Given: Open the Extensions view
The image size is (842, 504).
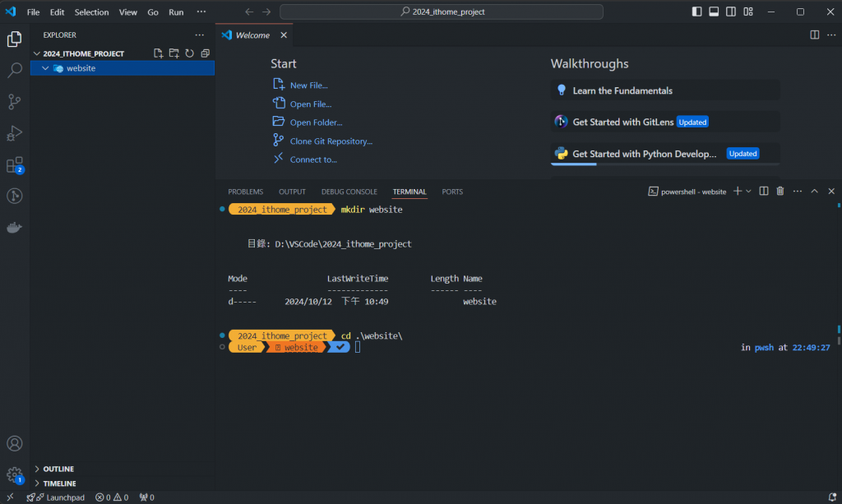Looking at the screenshot, I should [15, 164].
